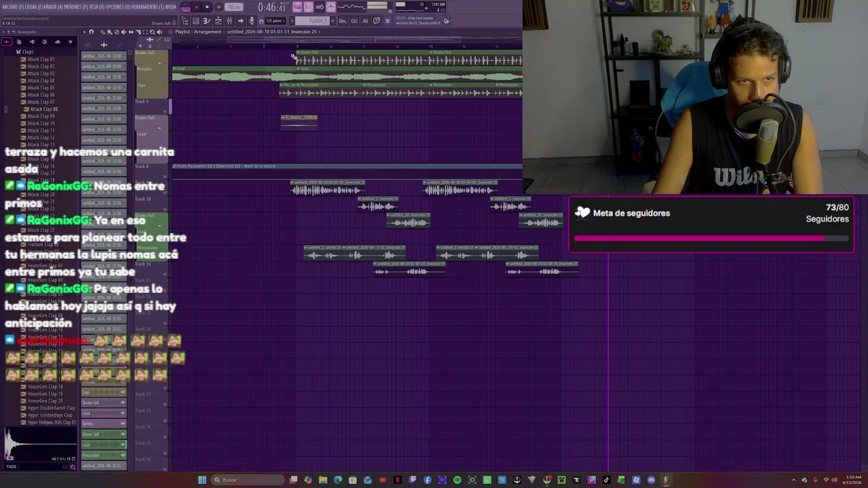The width and height of the screenshot is (868, 488).
Task: Open the star favorites browser tab icon
Action: click(70, 42)
